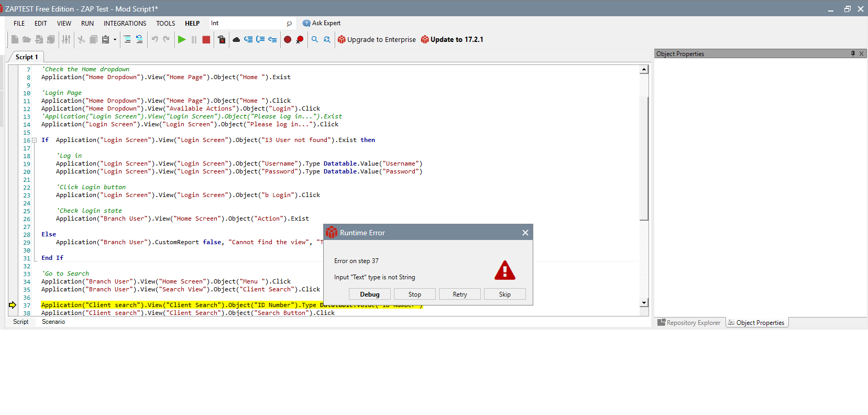Run the script with green Play button
This screenshot has width=868, height=415.
pos(182,39)
